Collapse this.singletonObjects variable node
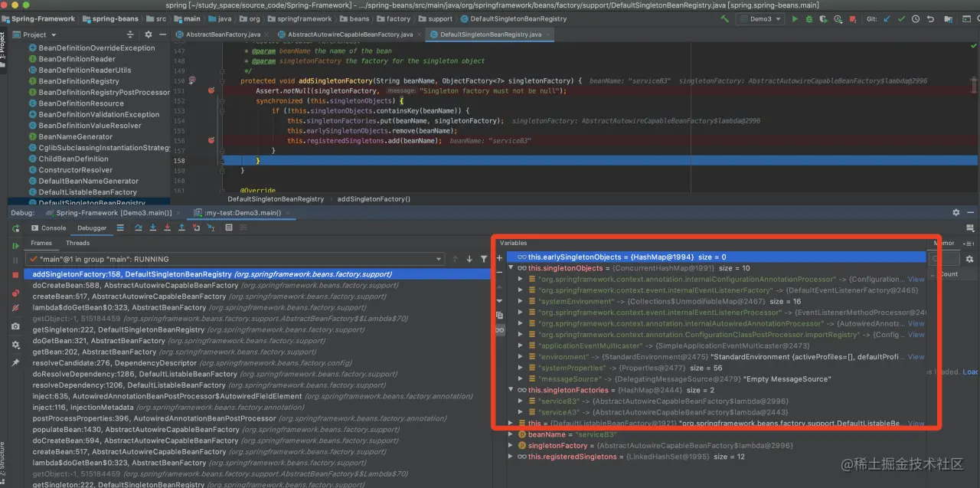This screenshot has width=980, height=488. pyautogui.click(x=511, y=268)
